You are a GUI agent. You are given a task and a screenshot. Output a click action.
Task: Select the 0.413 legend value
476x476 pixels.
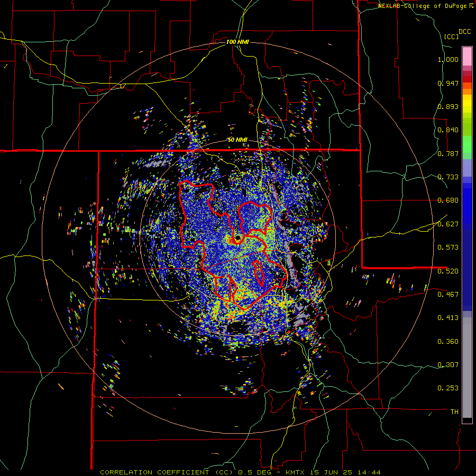(x=448, y=318)
